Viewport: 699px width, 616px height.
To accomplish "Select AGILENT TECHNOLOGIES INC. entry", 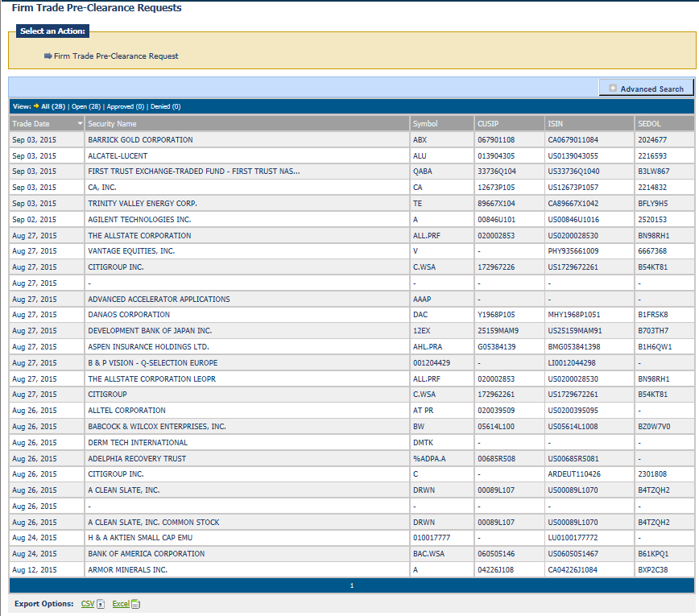I will click(x=139, y=219).
